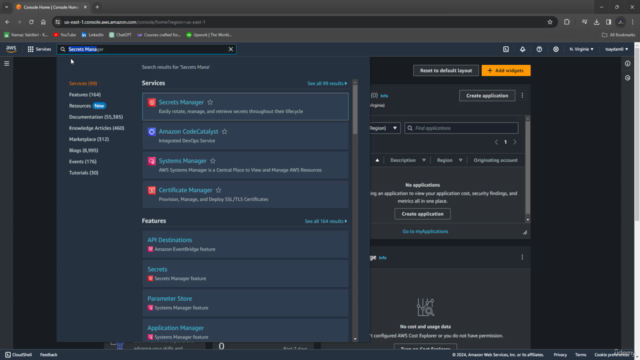Open the AWS logo home link
This screenshot has width=640, height=360.
(11, 49)
